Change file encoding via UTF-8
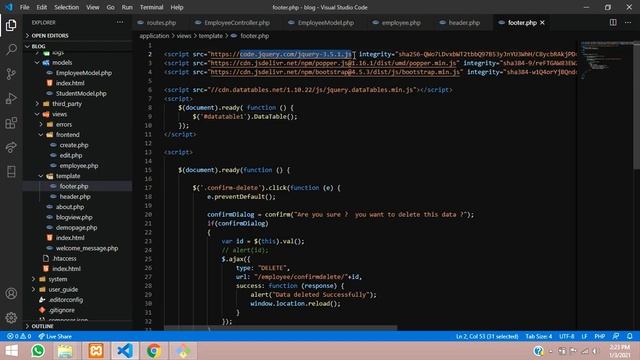640x360 pixels. coord(567,336)
